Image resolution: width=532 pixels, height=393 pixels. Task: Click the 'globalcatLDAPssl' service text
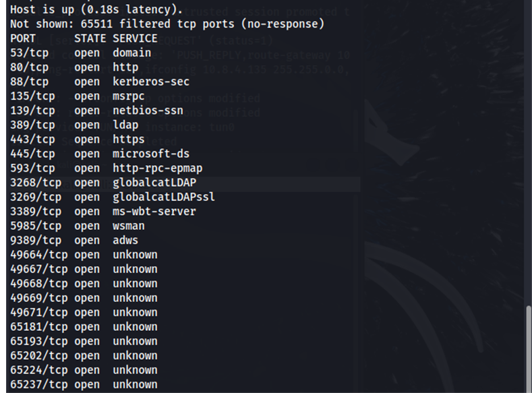click(164, 197)
